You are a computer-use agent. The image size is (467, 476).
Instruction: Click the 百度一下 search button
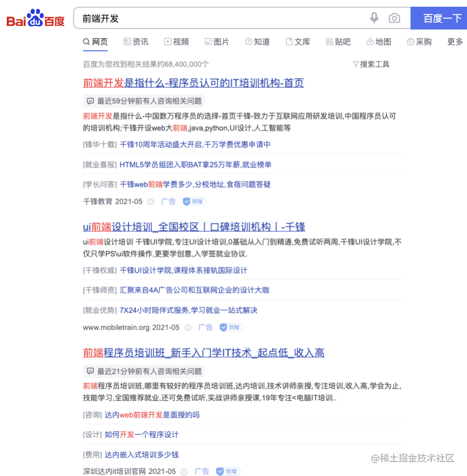439,18
